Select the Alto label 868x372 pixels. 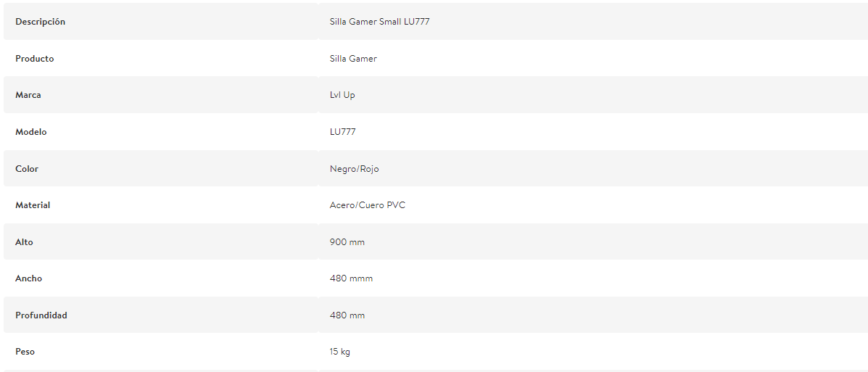click(x=25, y=242)
